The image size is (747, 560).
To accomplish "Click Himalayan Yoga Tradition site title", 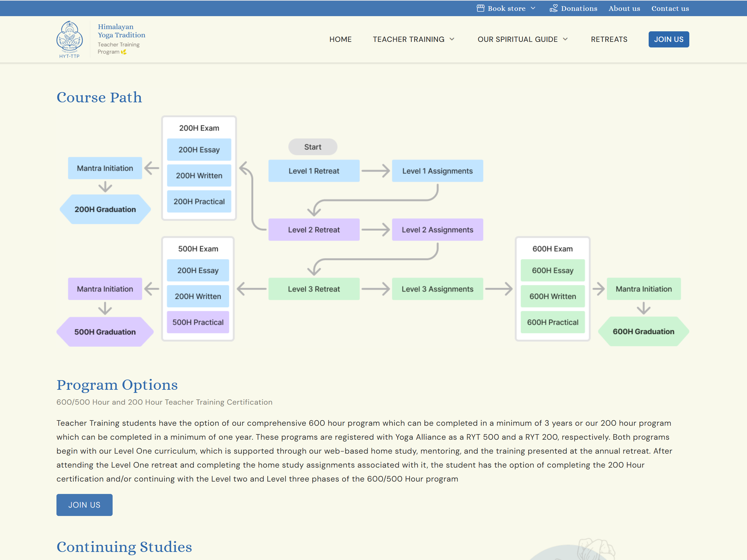I will [x=121, y=31].
